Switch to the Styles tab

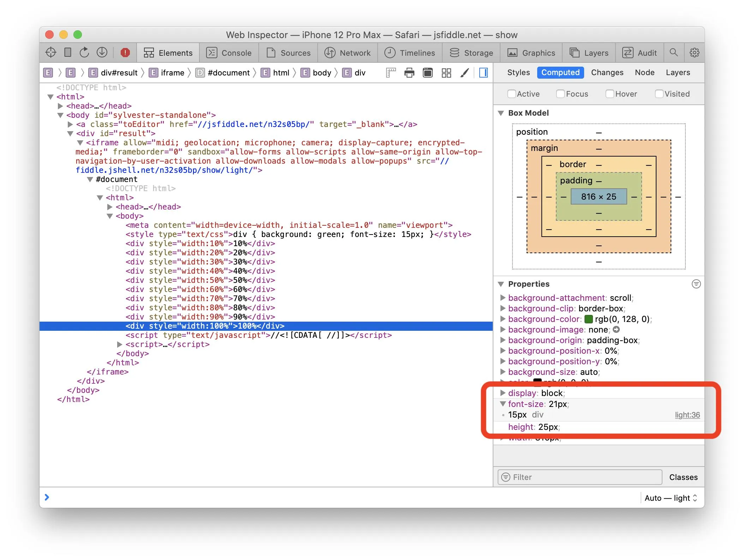point(518,72)
